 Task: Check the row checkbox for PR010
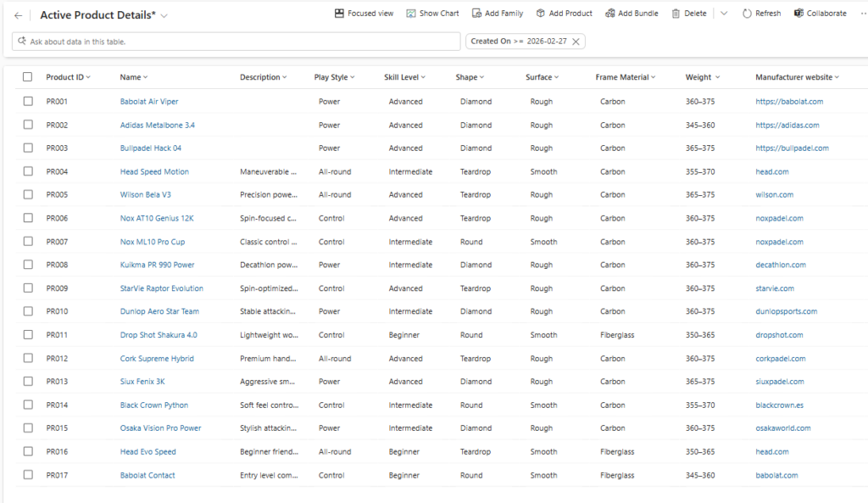pos(30,311)
